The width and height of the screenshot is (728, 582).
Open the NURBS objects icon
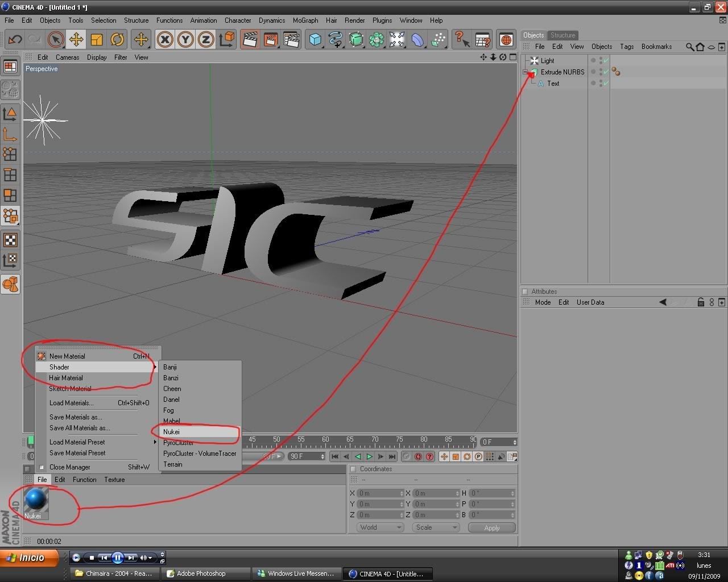click(x=356, y=39)
